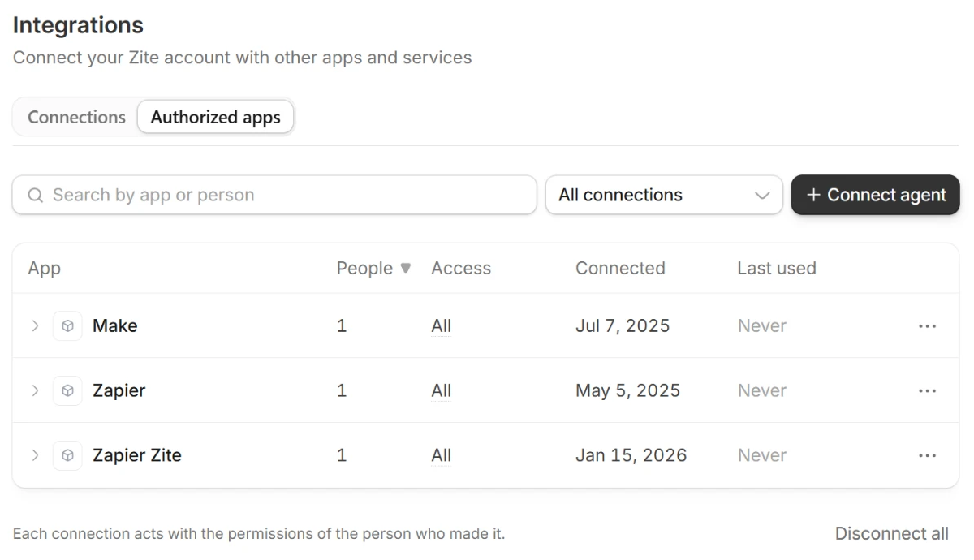Screen dimensions: 974x560
Task: Click the Integrations heading
Action: coord(78,25)
